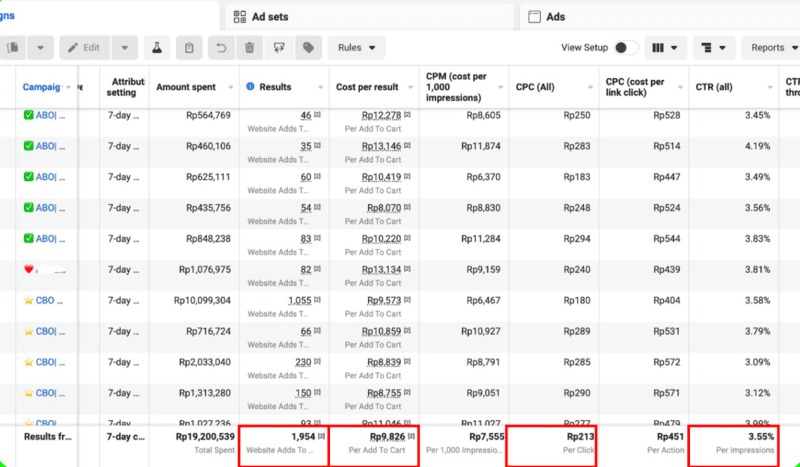
Task: Click the green check icon in Rp564,769 row
Action: [x=29, y=115]
